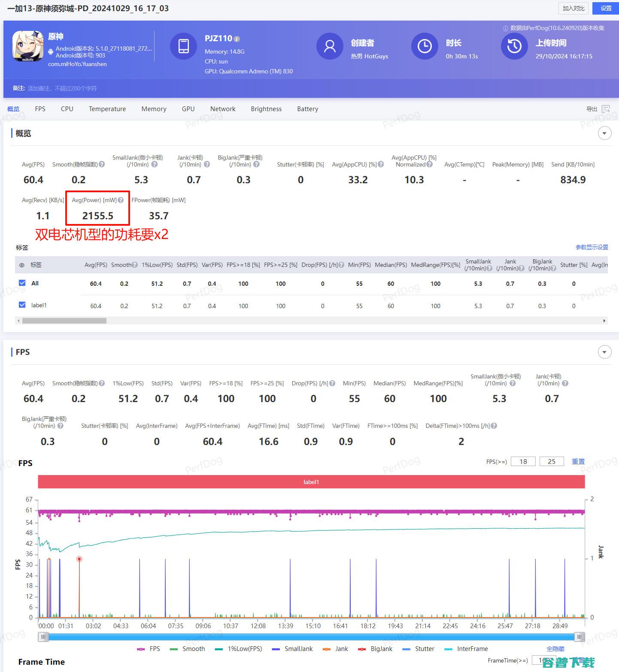This screenshot has height=672, width=619.
Task: Uncheck the label1 row checkbox
Action: 22,305
